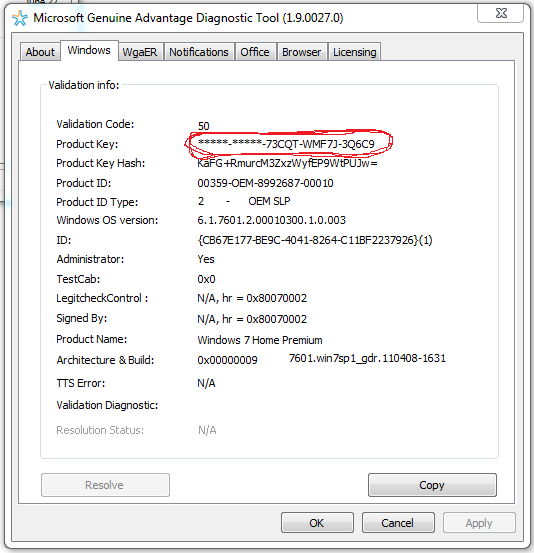
Task: Click the OEM SLP product type text
Action: coord(269,201)
